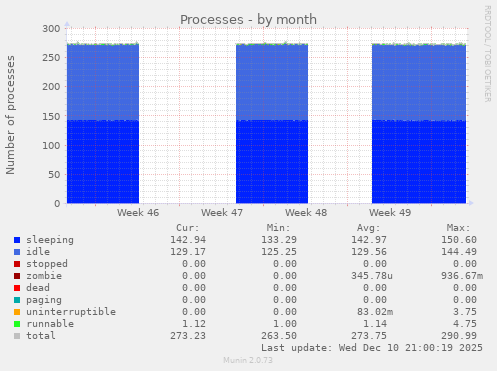Click the 'Avg:' column header
The image size is (497, 371).
pyautogui.click(x=369, y=228)
